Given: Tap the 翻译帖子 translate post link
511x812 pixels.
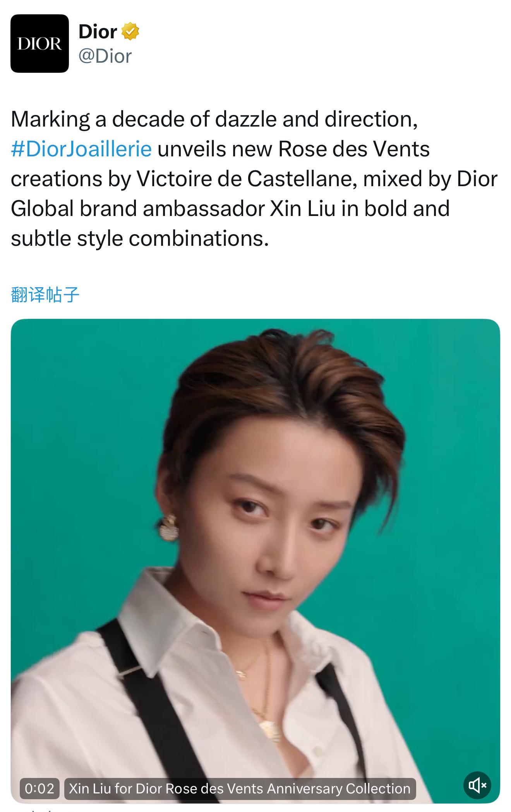Looking at the screenshot, I should coord(45,295).
